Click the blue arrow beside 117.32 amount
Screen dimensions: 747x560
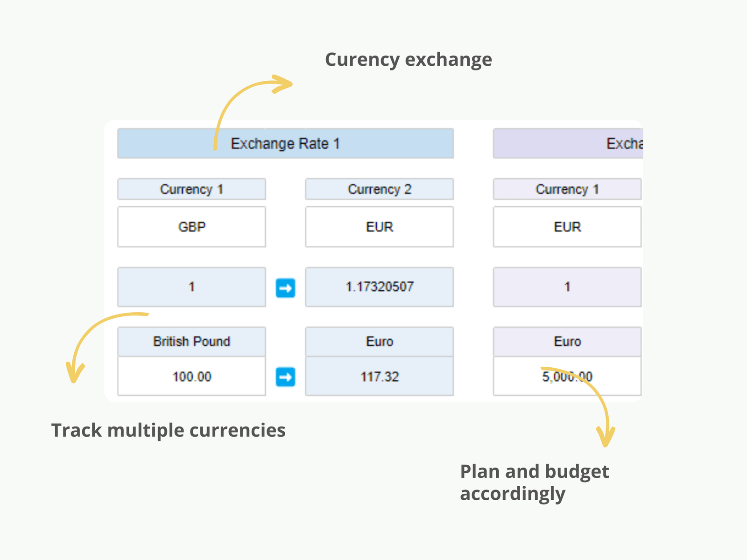coord(285,377)
